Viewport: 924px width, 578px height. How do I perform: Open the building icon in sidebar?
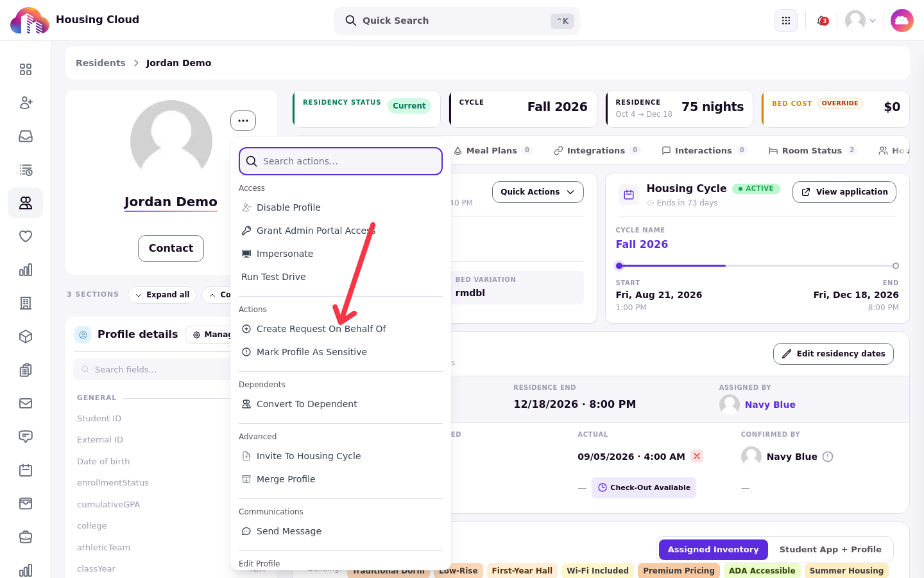click(x=26, y=303)
